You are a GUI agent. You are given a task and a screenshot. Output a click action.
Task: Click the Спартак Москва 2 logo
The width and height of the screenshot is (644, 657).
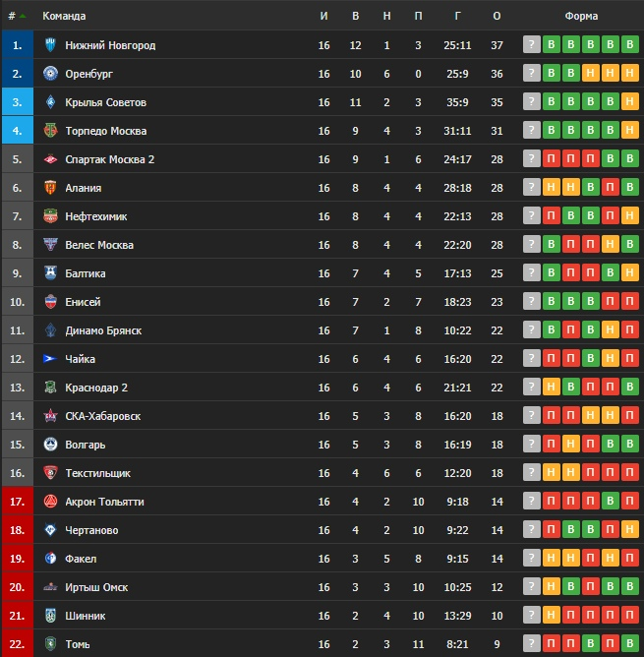point(51,159)
